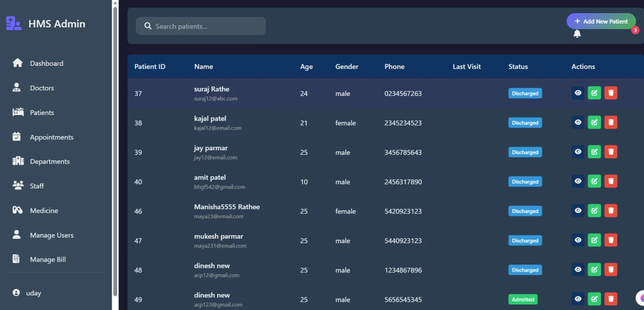The height and width of the screenshot is (310, 644).
Task: Click the floating round widget at bottom right
Action: tap(640, 297)
